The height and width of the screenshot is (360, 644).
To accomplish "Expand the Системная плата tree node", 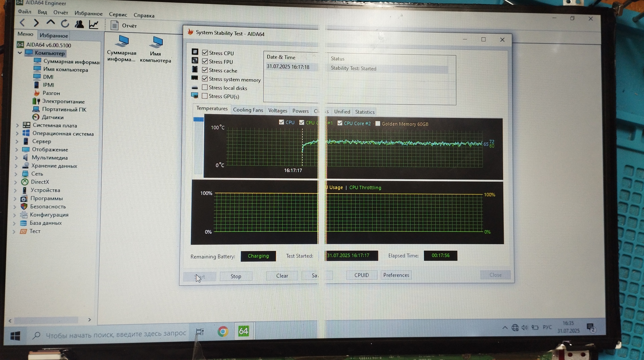I will (x=17, y=125).
